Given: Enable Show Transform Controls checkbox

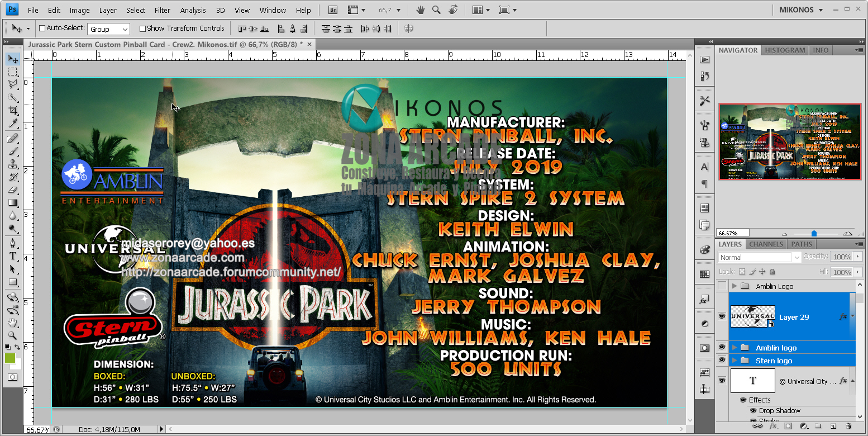Looking at the screenshot, I should (142, 29).
